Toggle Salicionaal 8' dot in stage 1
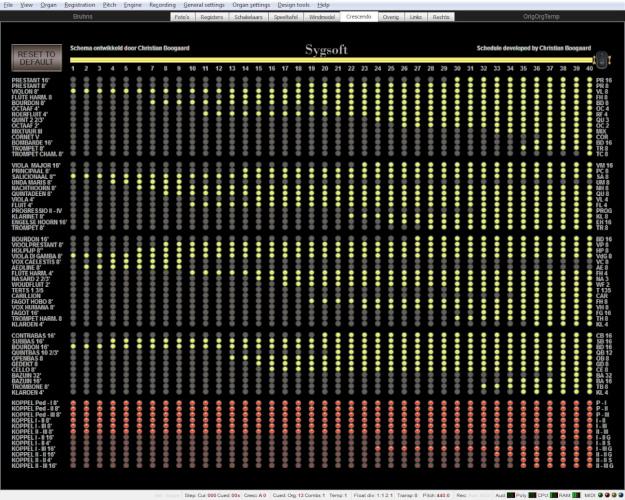The image size is (625, 500). 74,176
